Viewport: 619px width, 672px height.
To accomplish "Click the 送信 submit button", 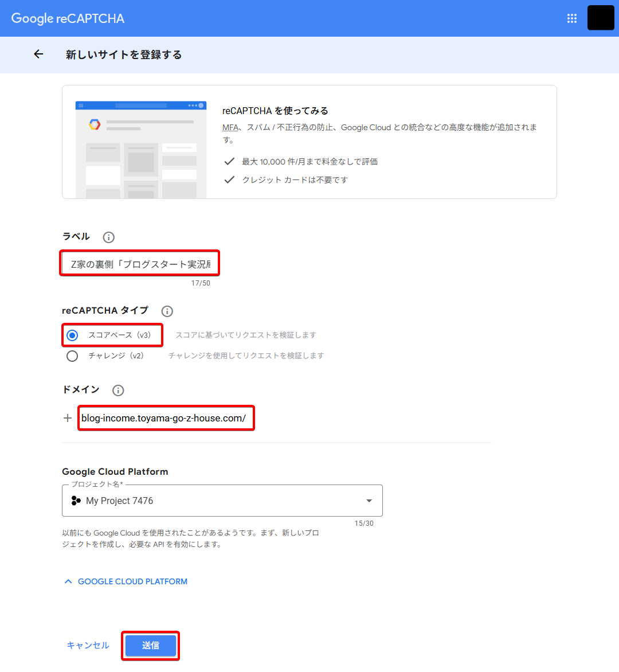I will (x=150, y=646).
